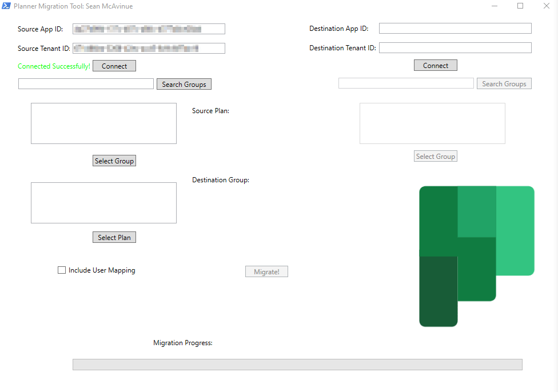
Task: Click the Migration Progress bar
Action: [x=297, y=365]
